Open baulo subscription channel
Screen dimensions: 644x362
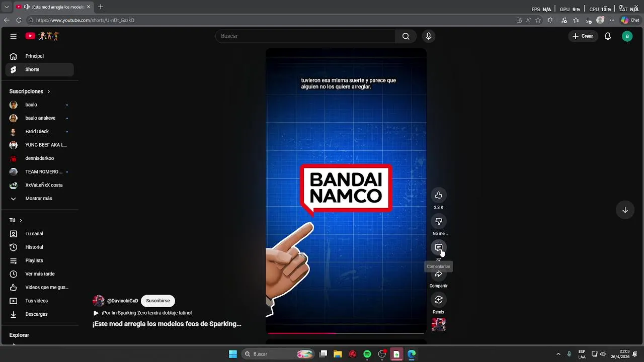point(40,105)
